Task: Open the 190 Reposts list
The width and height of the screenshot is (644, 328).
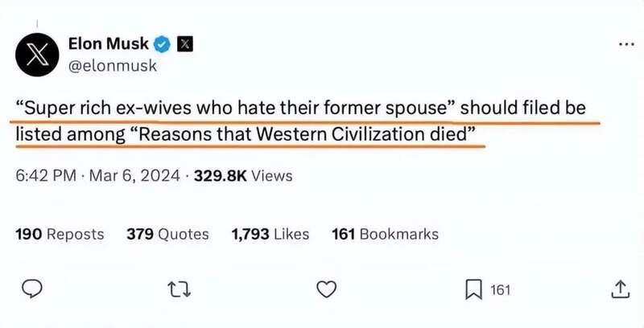Action: (60, 234)
